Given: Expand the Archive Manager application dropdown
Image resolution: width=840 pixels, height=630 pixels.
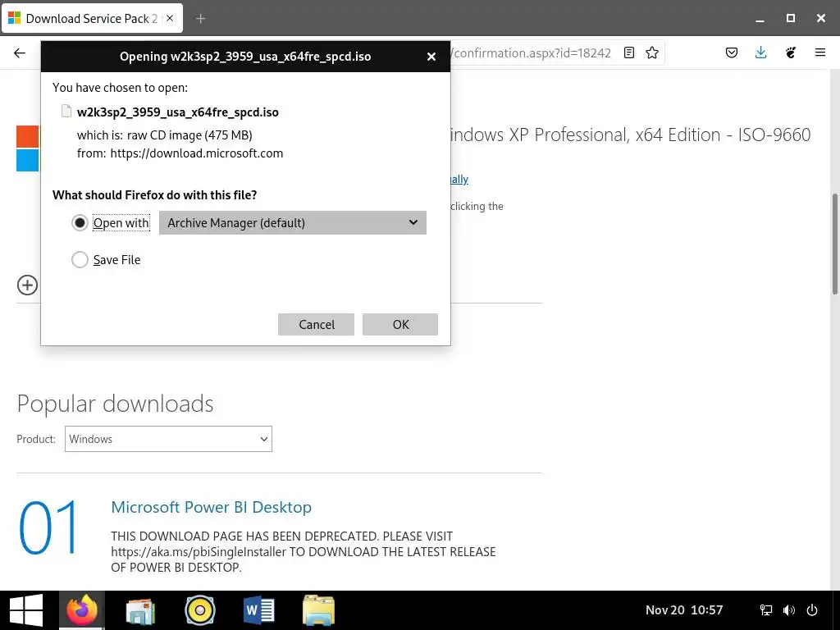Looking at the screenshot, I should pyautogui.click(x=293, y=223).
